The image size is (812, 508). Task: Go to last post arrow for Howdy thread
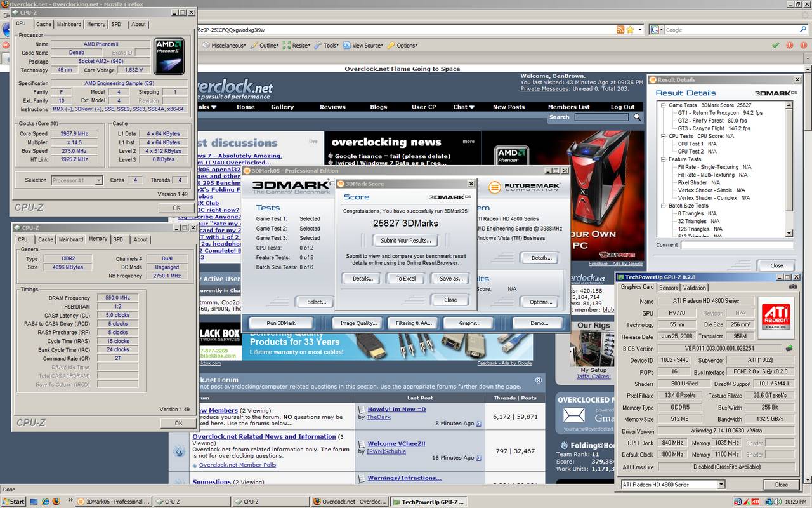[479, 424]
